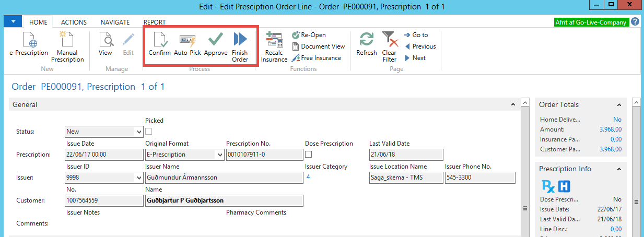
Task: Collapse the General section
Action: click(x=513, y=104)
